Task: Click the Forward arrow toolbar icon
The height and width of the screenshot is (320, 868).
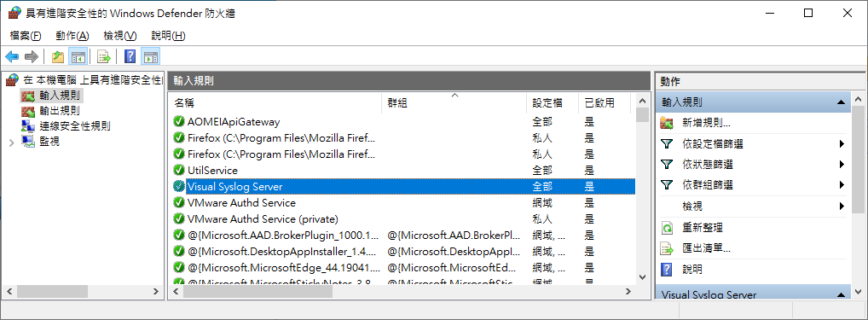Action: click(x=32, y=56)
